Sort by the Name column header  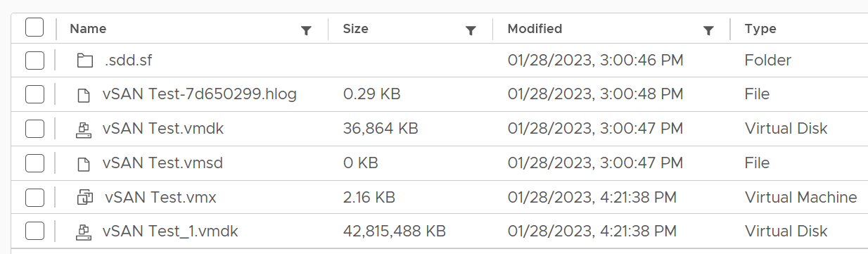click(x=89, y=29)
